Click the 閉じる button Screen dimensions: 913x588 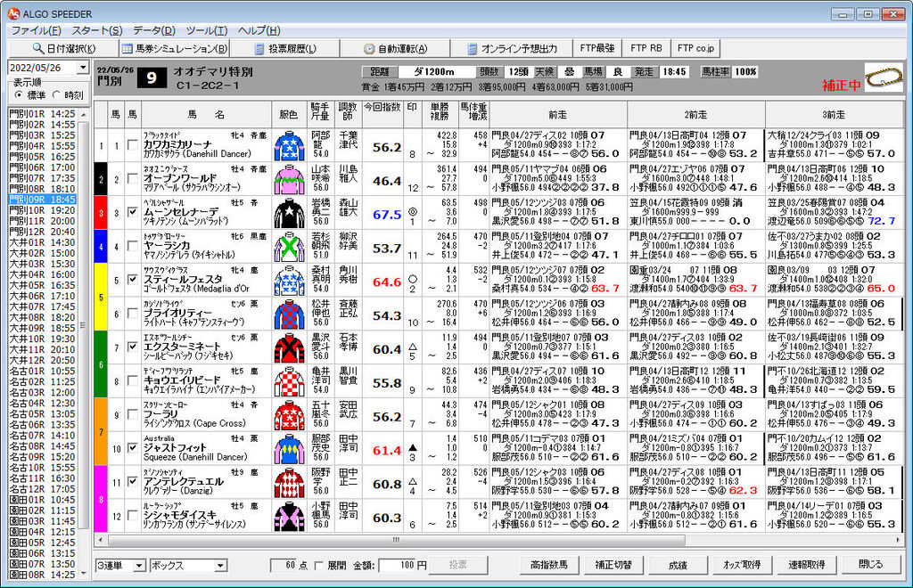pos(871,565)
